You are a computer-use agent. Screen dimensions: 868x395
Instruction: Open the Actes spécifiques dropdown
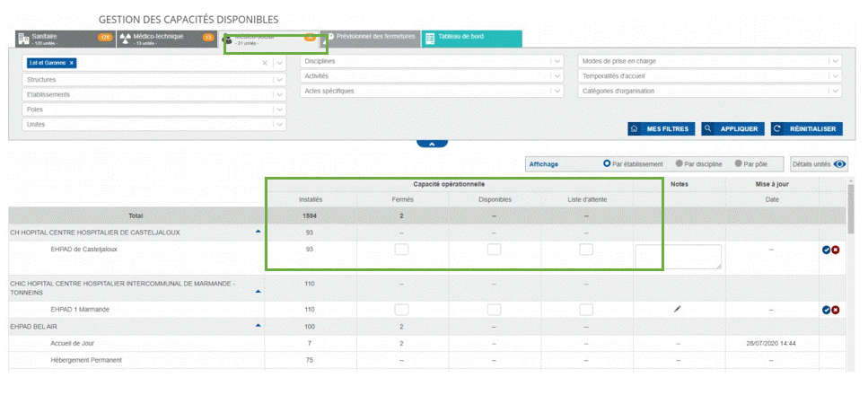point(432,91)
